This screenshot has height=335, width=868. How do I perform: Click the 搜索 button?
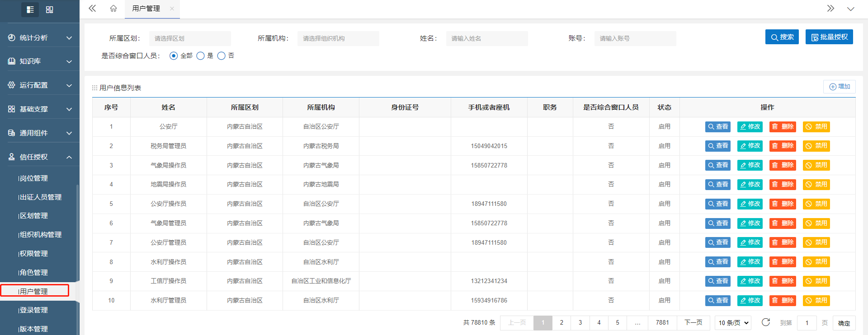point(782,37)
